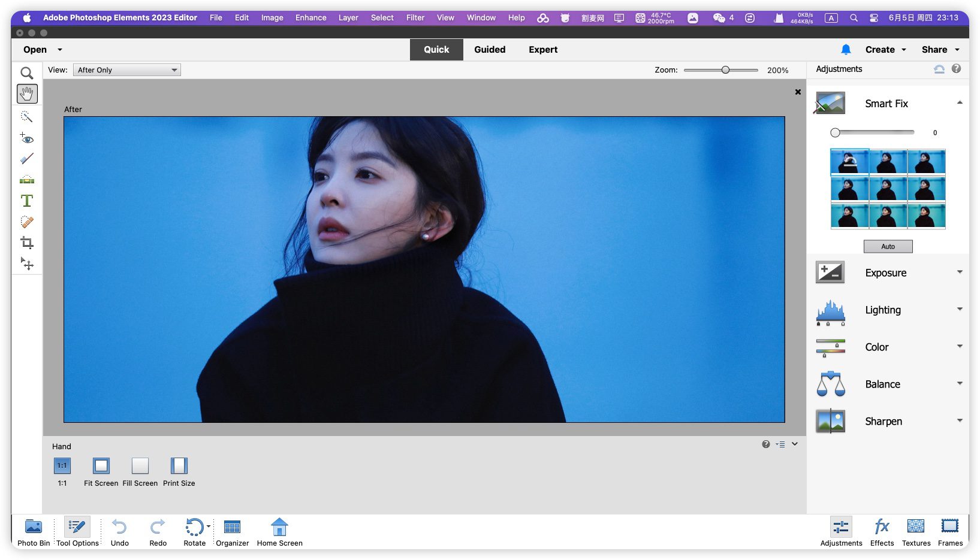Toggle the Tool Options panel

(77, 531)
